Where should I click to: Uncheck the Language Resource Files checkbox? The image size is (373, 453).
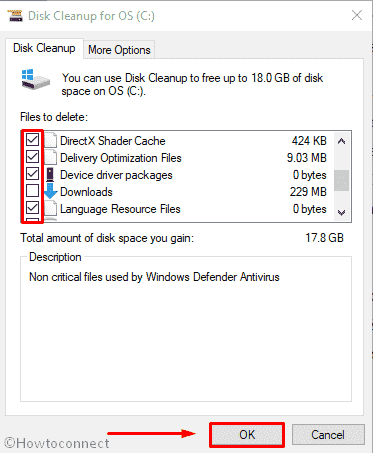[x=32, y=208]
